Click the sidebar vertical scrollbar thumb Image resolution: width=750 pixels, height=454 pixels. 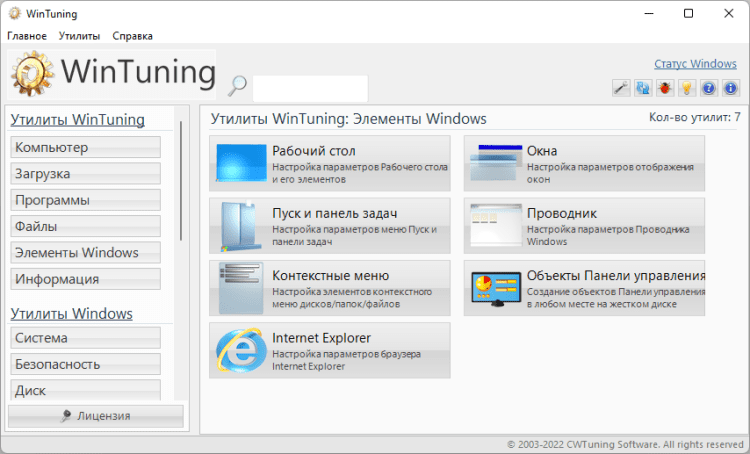181,181
